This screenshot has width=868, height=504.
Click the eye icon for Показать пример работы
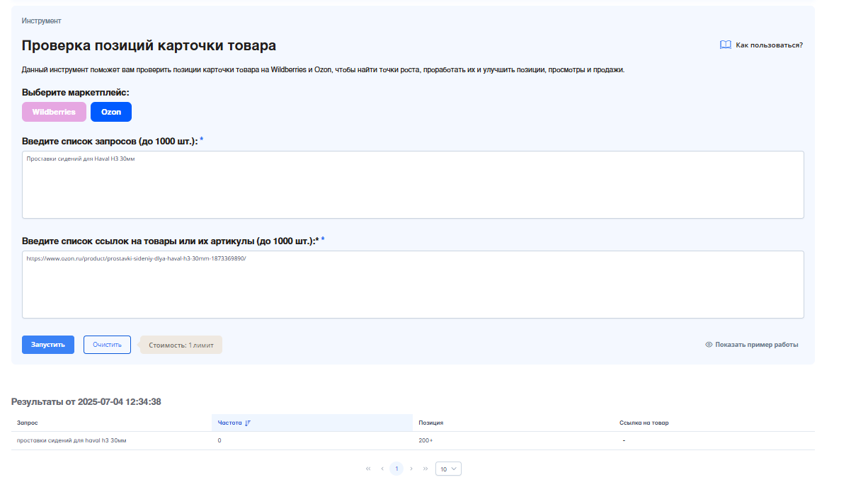[709, 345]
